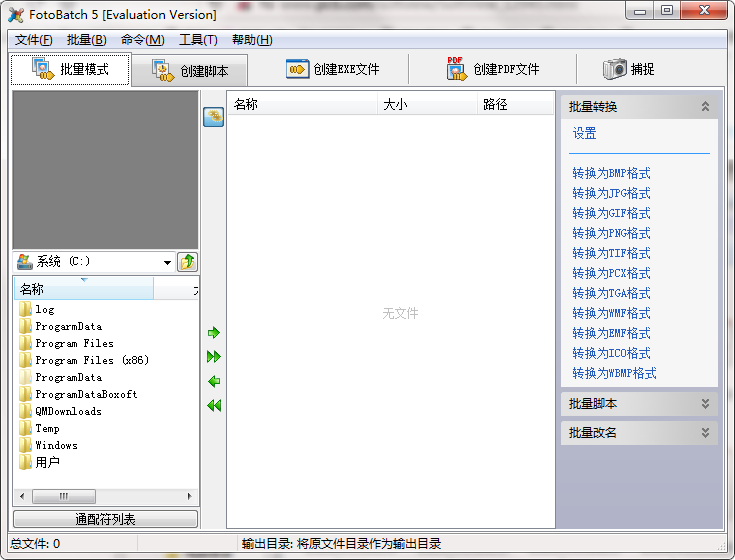Click the folder list horizontal scrollbar thumb
735x560 pixels.
[x=64, y=496]
